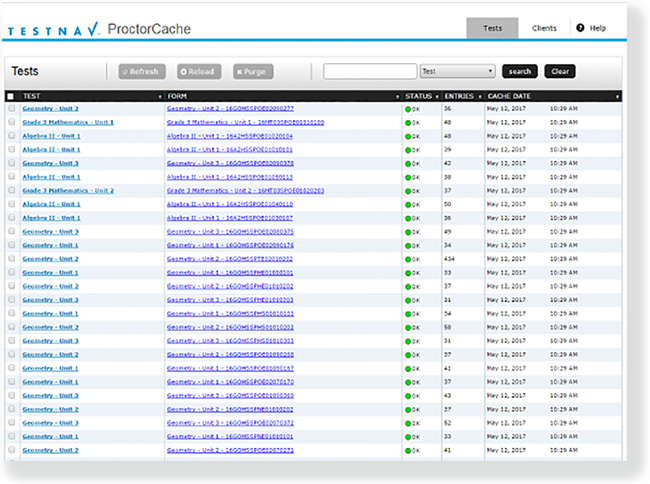Click green status dot for Grade 3 Mathematics - Unit 1
The width and height of the screenshot is (650, 484).
click(408, 122)
